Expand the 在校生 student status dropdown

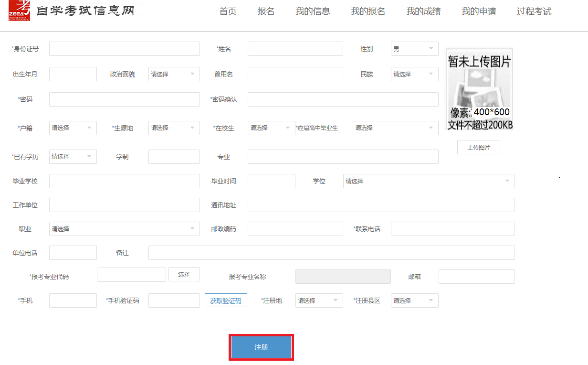(270, 128)
